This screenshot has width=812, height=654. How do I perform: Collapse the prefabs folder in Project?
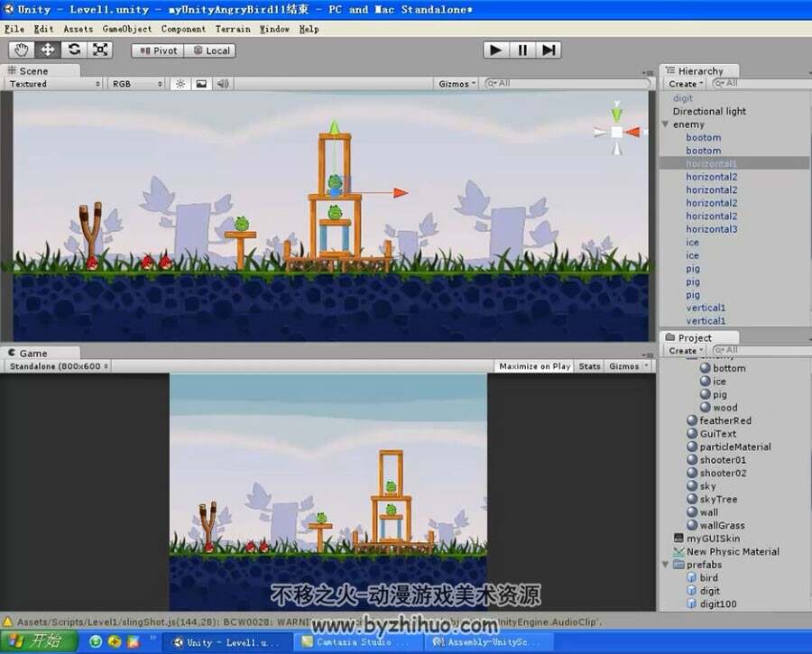(x=666, y=565)
